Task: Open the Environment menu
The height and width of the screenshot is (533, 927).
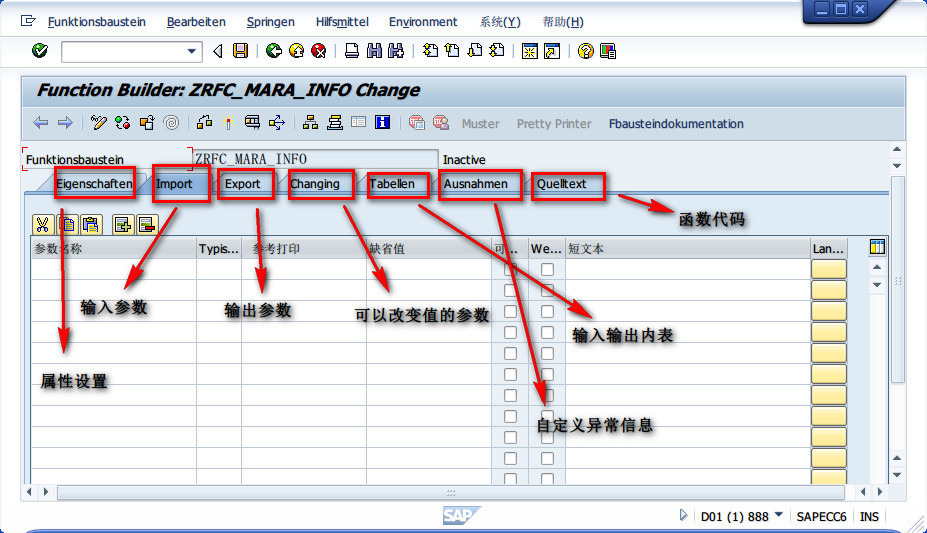Action: point(423,22)
